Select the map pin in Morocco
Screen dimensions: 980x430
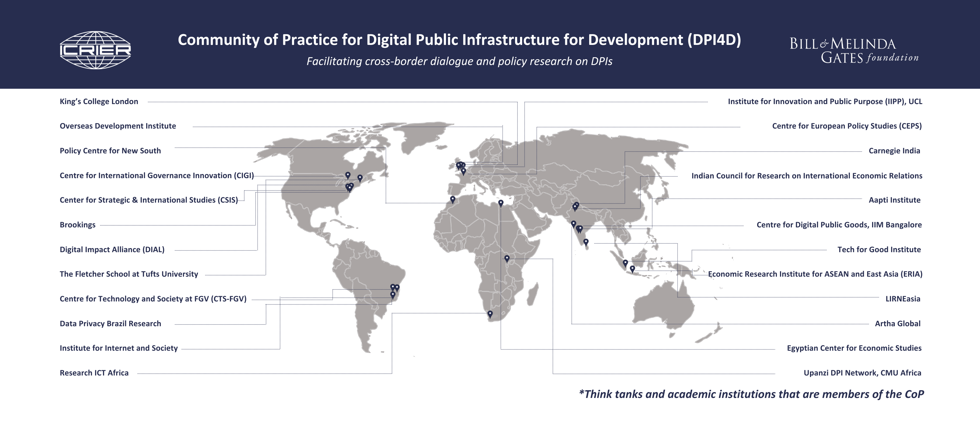[x=453, y=199]
